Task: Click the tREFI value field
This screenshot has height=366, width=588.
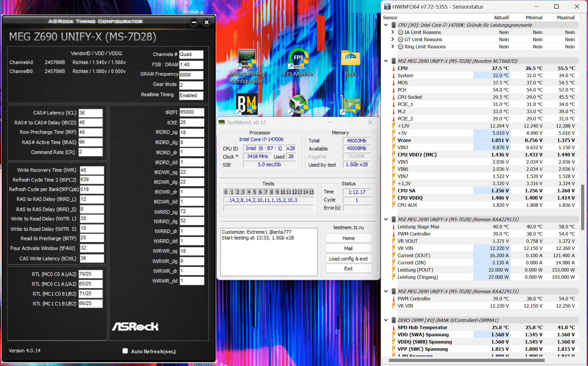Action: [x=192, y=112]
